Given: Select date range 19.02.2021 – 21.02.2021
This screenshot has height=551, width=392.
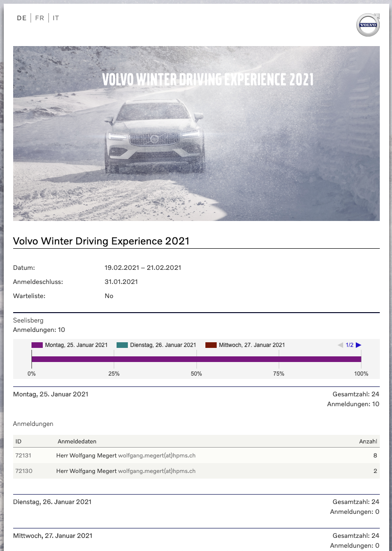Looking at the screenshot, I should (143, 268).
